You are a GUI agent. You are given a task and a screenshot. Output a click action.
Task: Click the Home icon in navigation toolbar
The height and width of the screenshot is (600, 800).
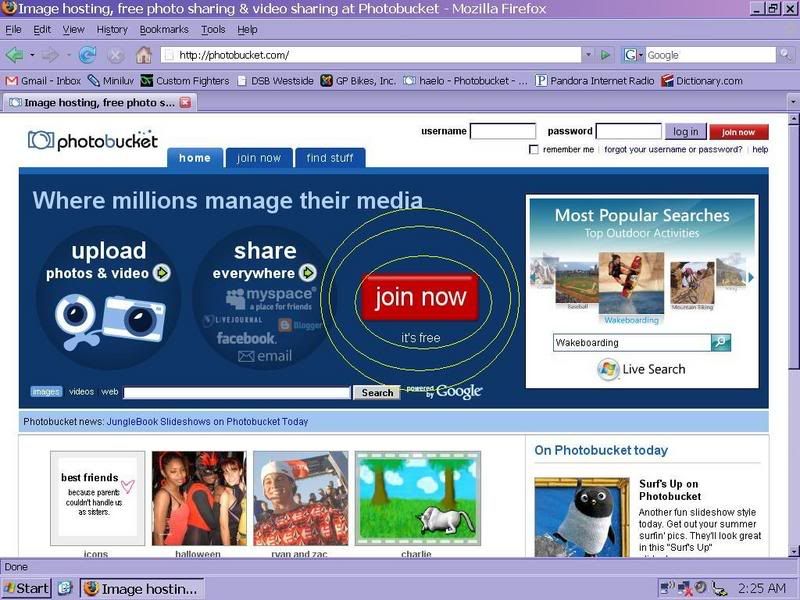[x=144, y=55]
